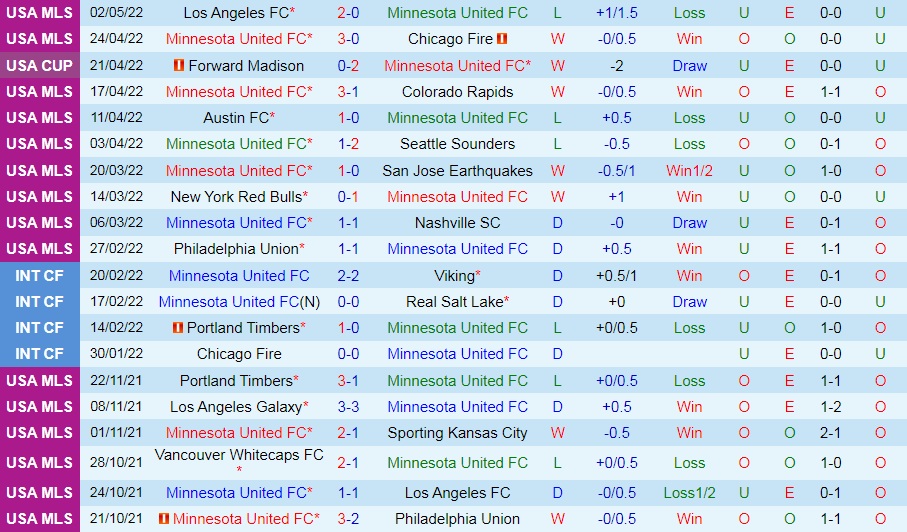Click the red card icon in the 21/10/21 match row
Screen dimensions: 907x532
tap(178, 518)
